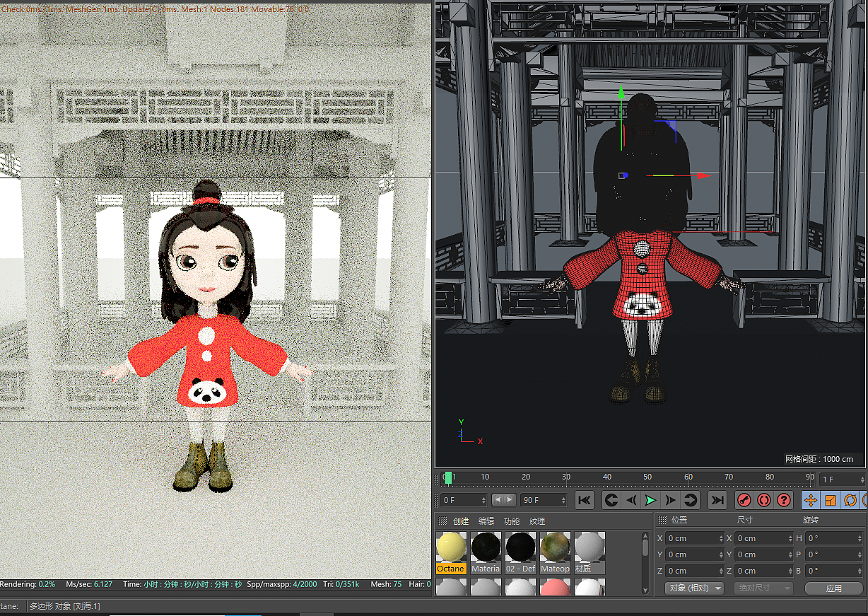Increase the H rotation with its stepper
The width and height of the screenshot is (868, 616).
[x=858, y=536]
